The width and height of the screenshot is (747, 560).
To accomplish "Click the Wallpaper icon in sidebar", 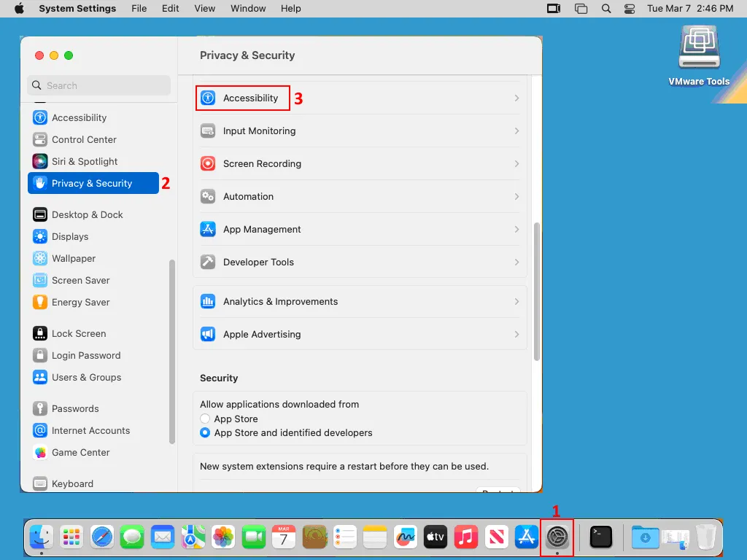I will [x=40, y=259].
